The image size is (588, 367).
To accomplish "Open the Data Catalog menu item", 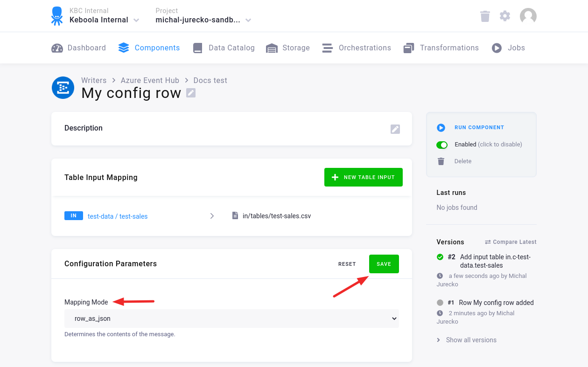I will click(x=224, y=48).
